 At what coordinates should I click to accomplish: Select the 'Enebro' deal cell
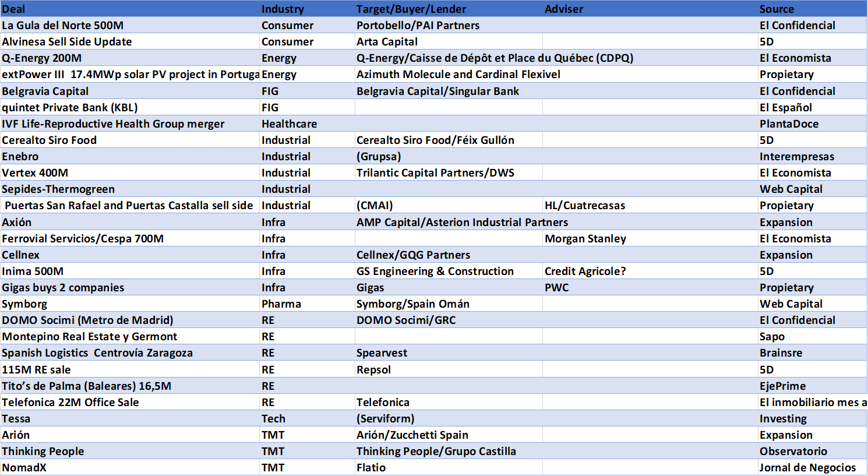130,156
